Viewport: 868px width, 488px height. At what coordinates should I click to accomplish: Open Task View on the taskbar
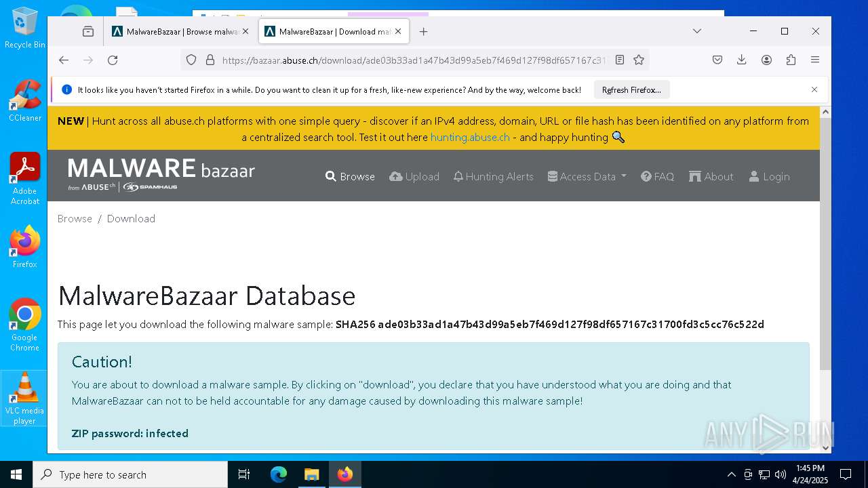[x=244, y=474]
